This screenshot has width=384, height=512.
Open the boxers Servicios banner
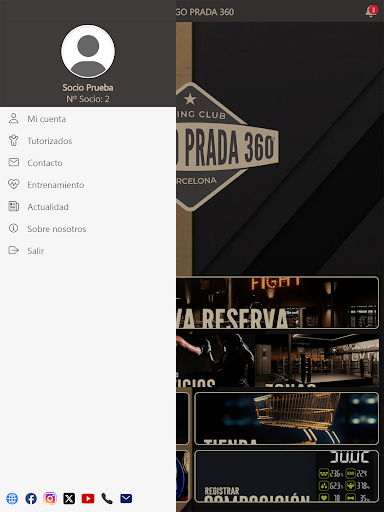215,361
